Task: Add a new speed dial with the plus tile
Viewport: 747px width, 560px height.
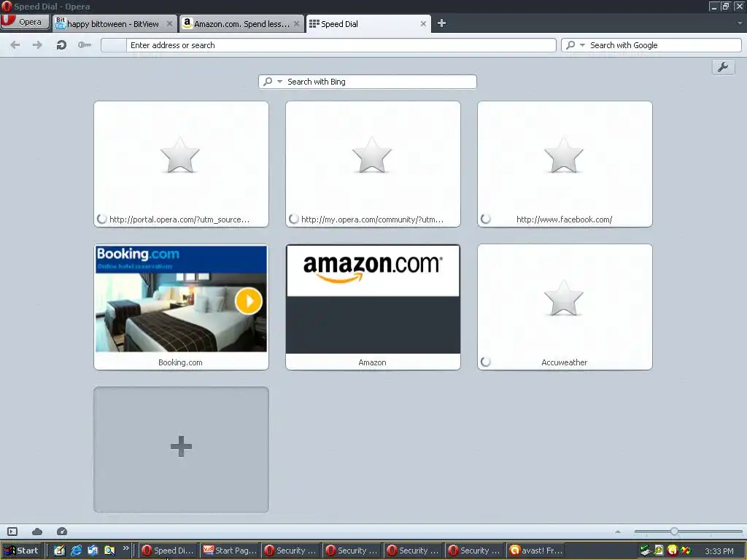Action: click(181, 449)
